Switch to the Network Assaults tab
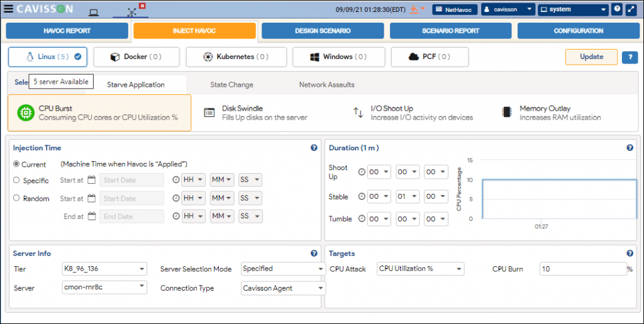The image size is (644, 324). pos(326,84)
